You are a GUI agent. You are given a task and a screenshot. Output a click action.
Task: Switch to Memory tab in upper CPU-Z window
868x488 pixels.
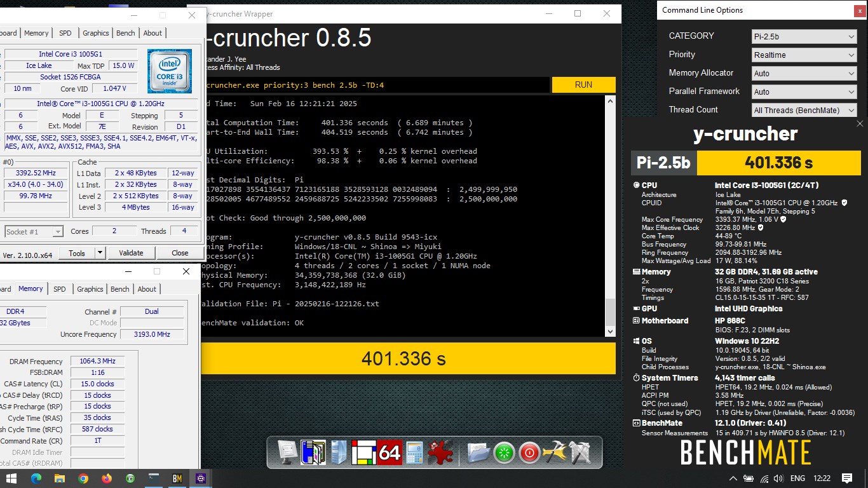[36, 33]
